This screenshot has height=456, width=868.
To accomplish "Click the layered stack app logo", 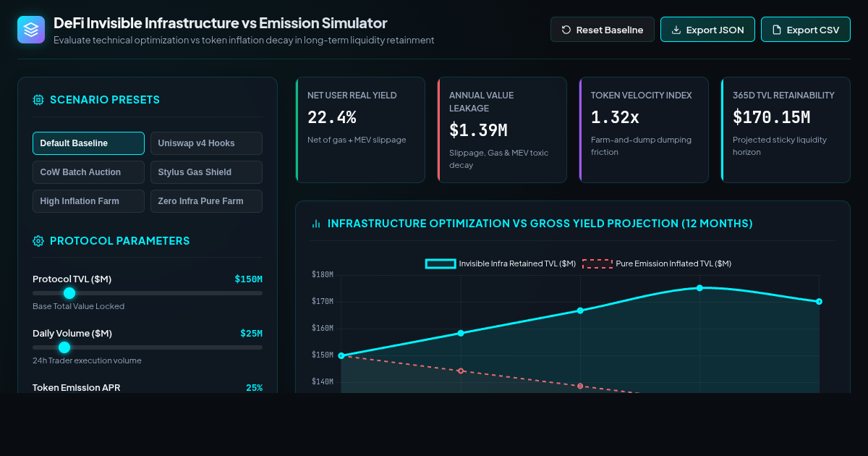I will click(x=31, y=30).
